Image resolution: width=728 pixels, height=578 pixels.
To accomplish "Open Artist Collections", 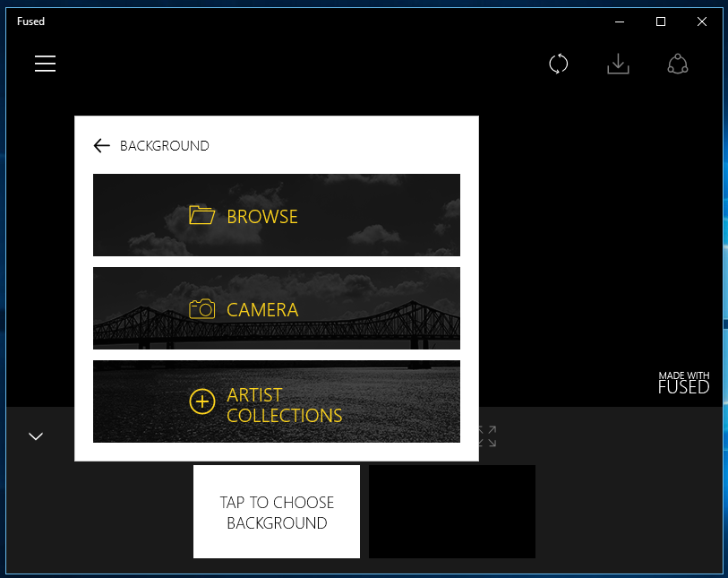I will click(284, 405).
